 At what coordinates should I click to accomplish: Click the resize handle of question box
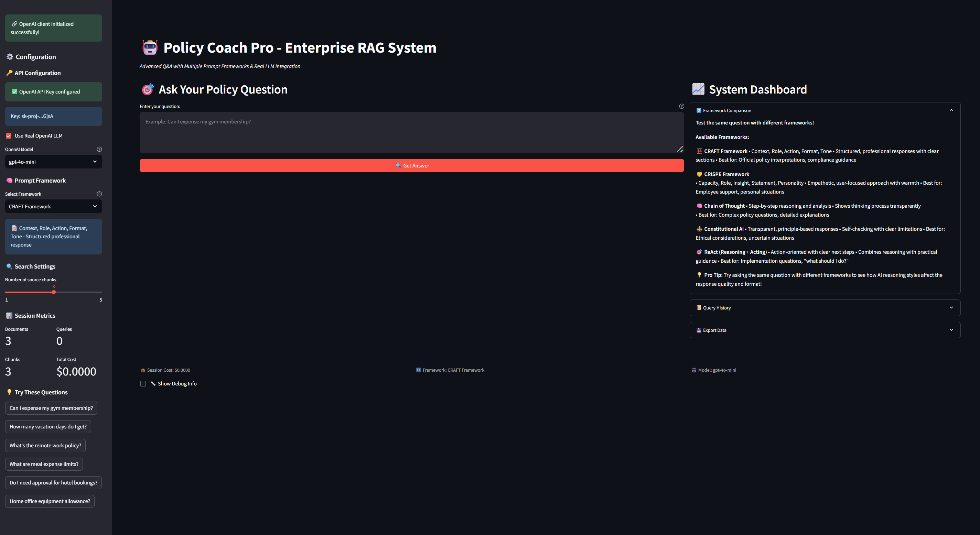[x=679, y=149]
